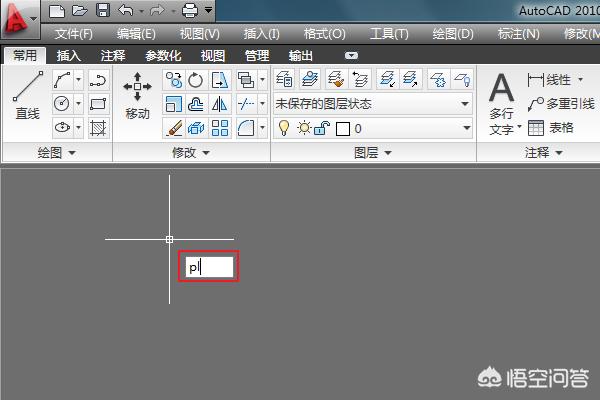Open the 未保存的图层状态 layer state dropdown

(372, 104)
